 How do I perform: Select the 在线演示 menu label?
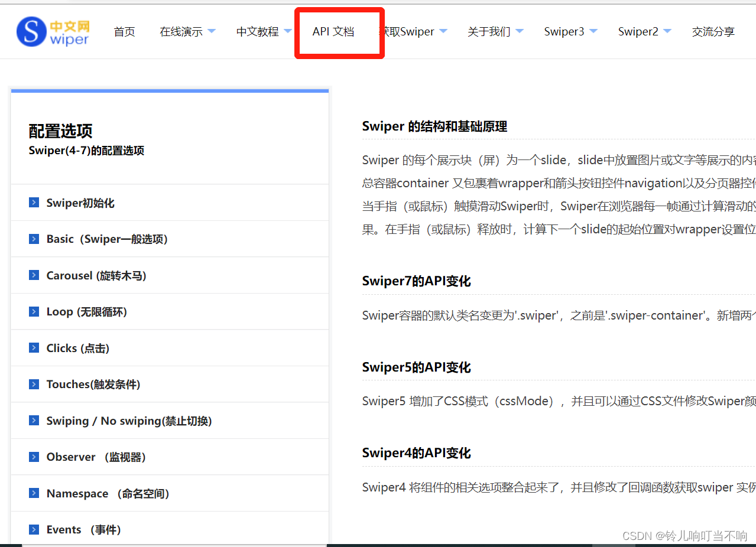pos(181,32)
